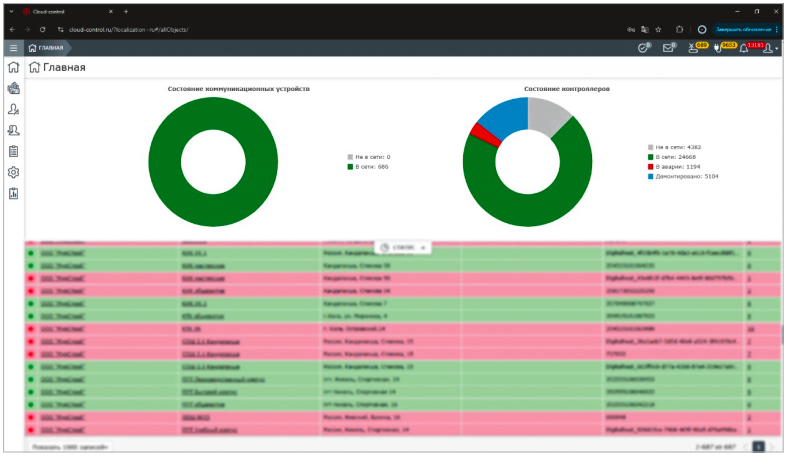The width and height of the screenshot is (787, 457).
Task: Open the users group icon in sidebar
Action: [14, 131]
